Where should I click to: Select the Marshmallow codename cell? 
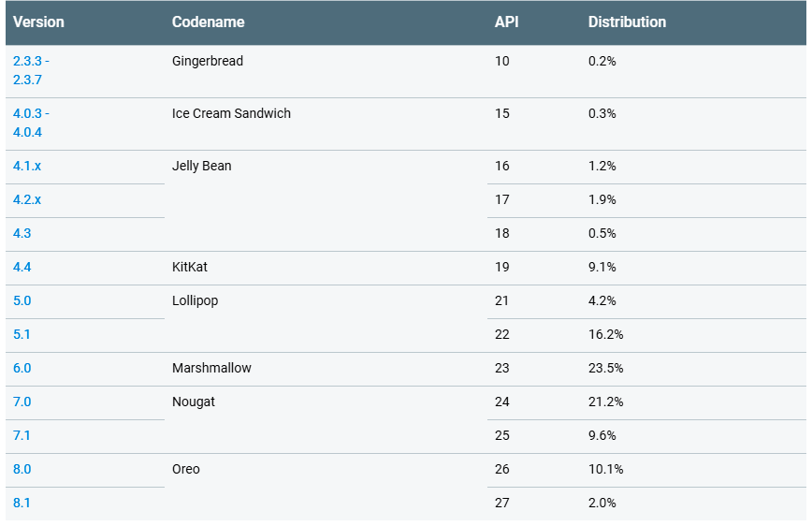(211, 368)
